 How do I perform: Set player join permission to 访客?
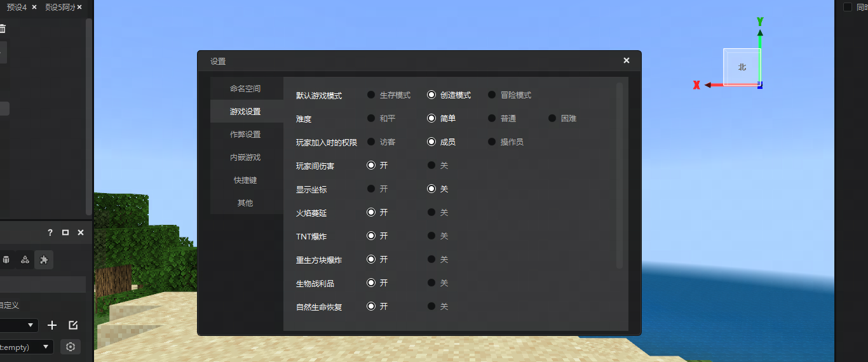[371, 142]
